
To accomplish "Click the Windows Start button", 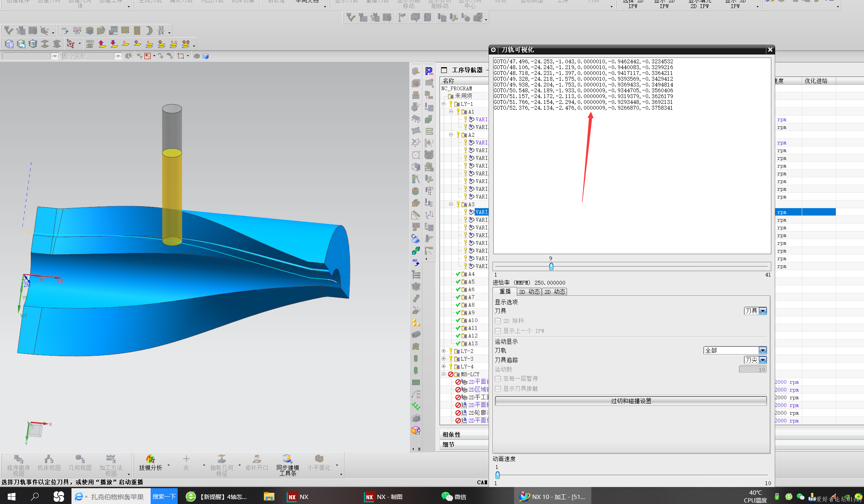I will pyautogui.click(x=12, y=497).
